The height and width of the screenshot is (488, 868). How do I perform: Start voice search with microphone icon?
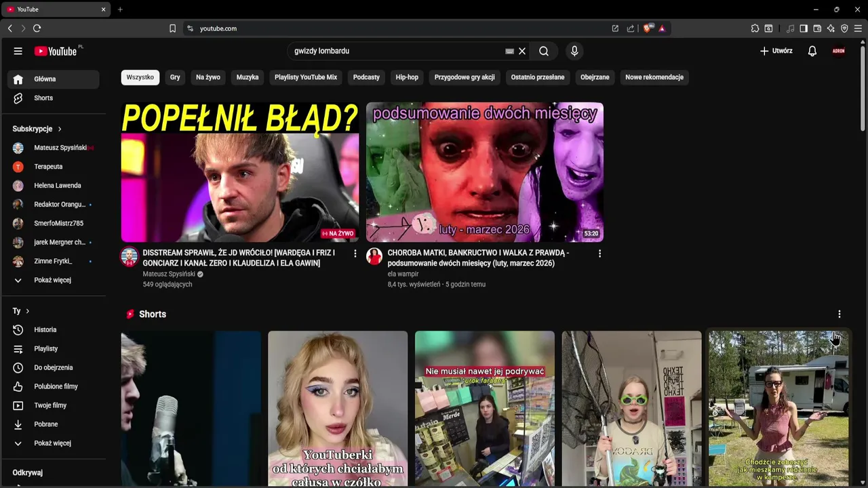coord(574,51)
